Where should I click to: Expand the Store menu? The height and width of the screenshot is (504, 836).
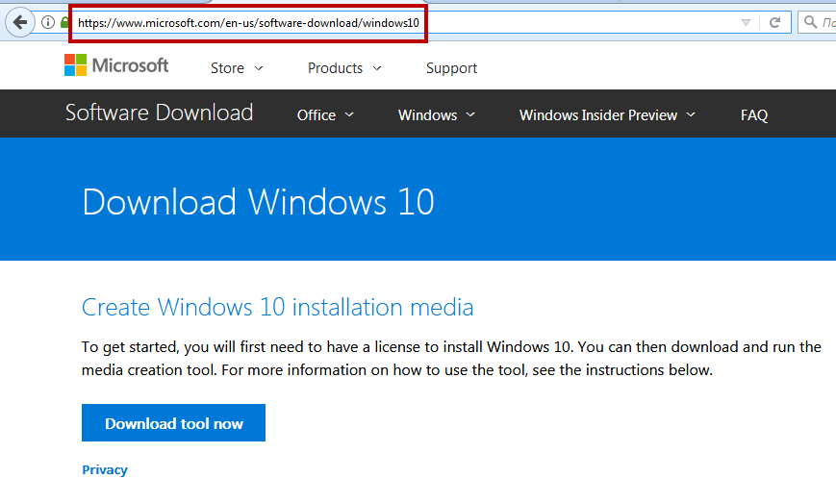(237, 68)
